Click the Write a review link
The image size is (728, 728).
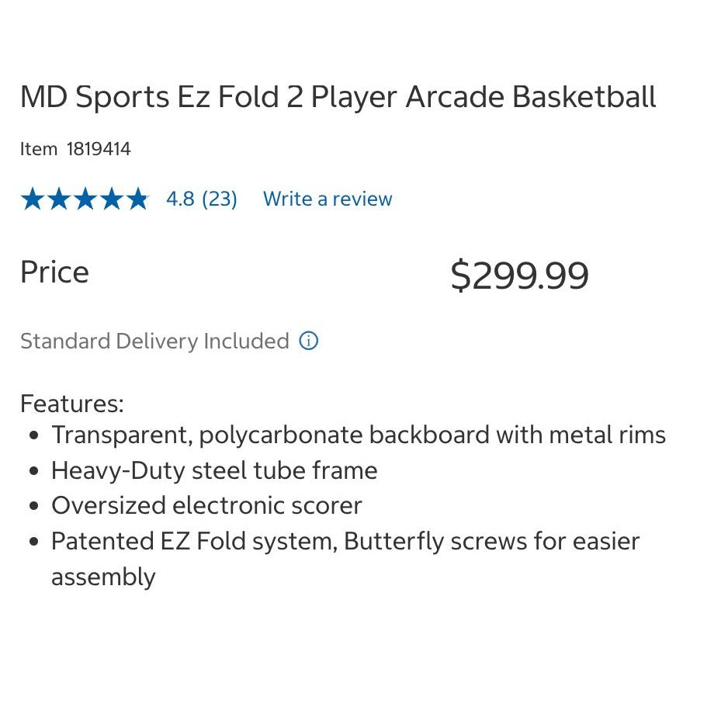tap(327, 199)
